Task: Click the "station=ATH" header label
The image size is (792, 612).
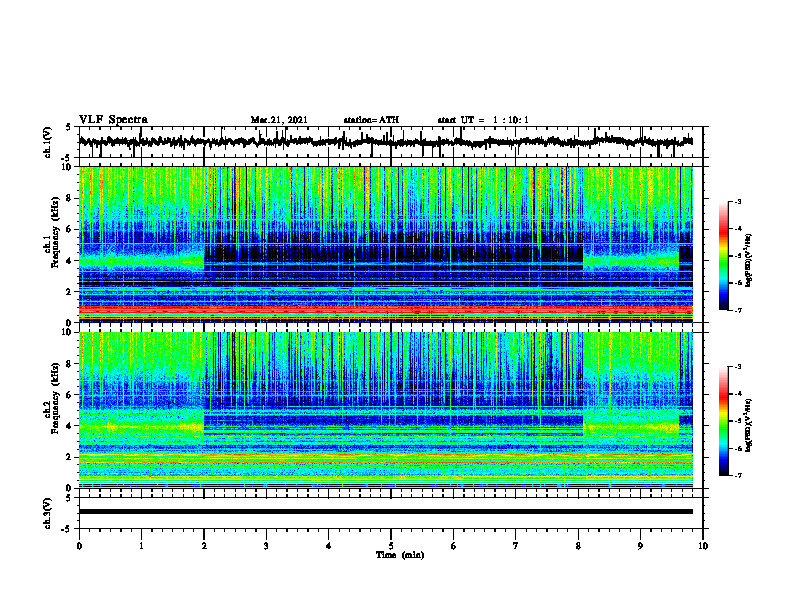Action: click(371, 120)
